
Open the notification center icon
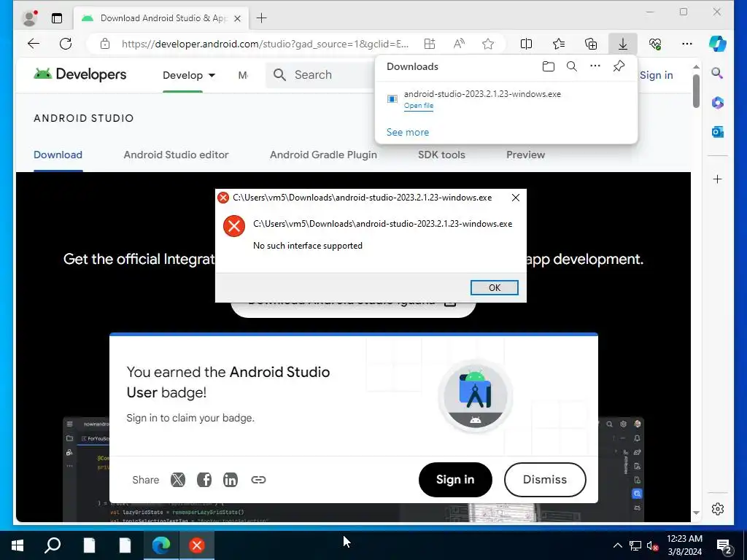724,546
